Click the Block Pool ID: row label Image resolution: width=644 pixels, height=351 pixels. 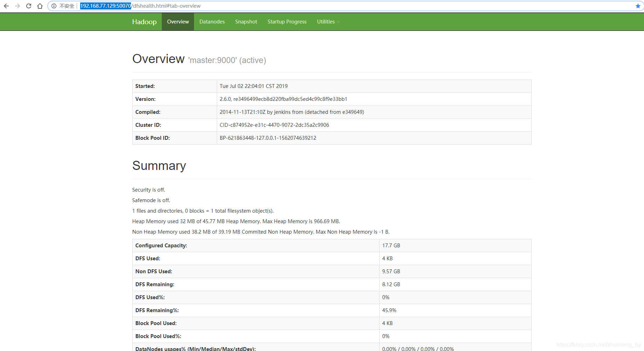pos(153,138)
